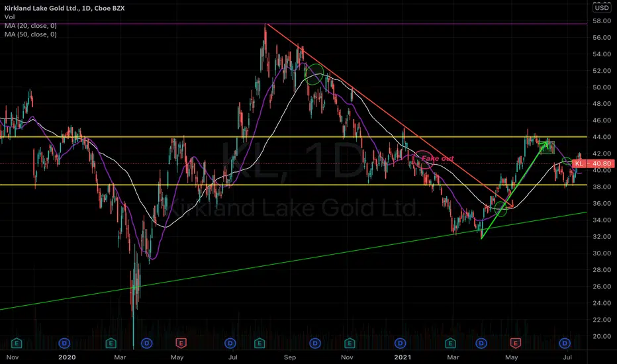Viewport: 617px width, 364px height.
Task: Open the dividend marker between Sep and Nov 2020
Action: [x=315, y=343]
